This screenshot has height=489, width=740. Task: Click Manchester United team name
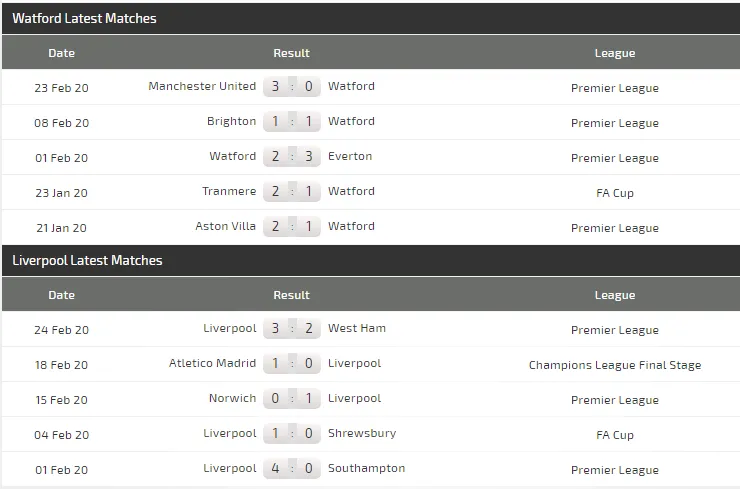[x=202, y=86]
